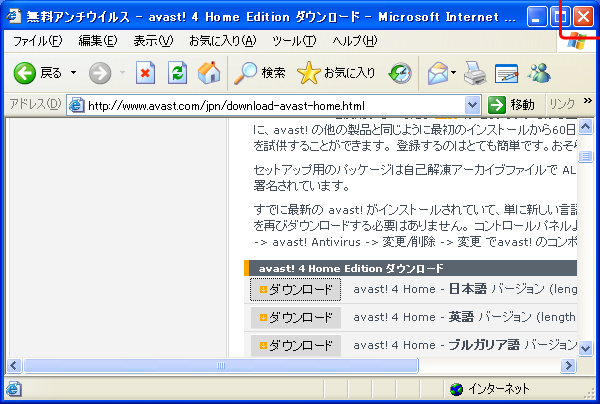Image resolution: width=600 pixels, height=404 pixels.
Task: Click the green Back arrow button
Action: [x=24, y=73]
